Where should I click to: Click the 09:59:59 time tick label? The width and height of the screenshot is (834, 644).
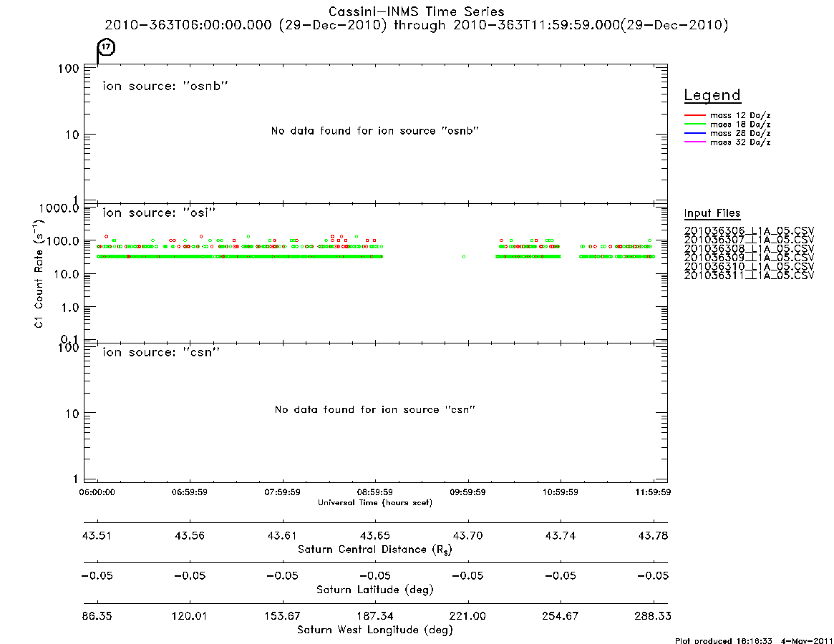click(467, 492)
